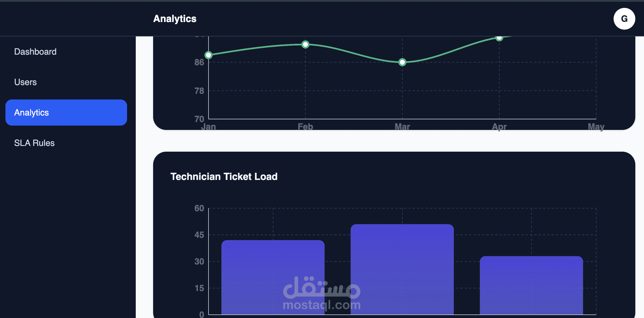Click the Technician Ticket Load heading
This screenshot has width=644, height=318.
[224, 177]
